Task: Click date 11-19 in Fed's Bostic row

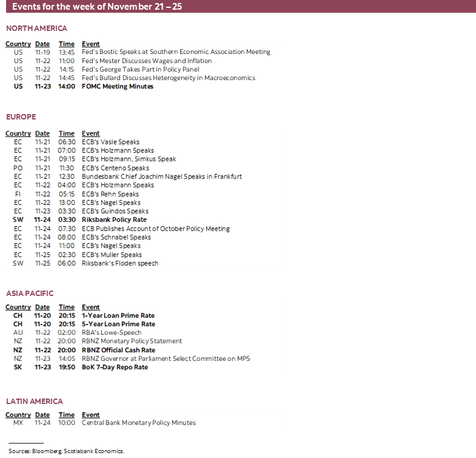Action: [x=42, y=52]
